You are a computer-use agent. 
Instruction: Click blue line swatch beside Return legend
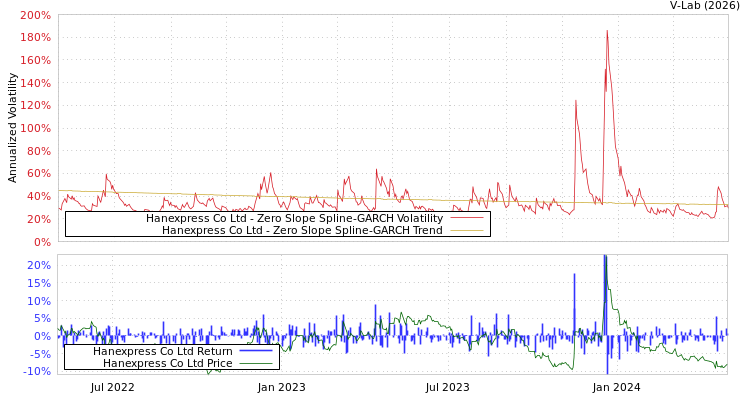point(256,351)
